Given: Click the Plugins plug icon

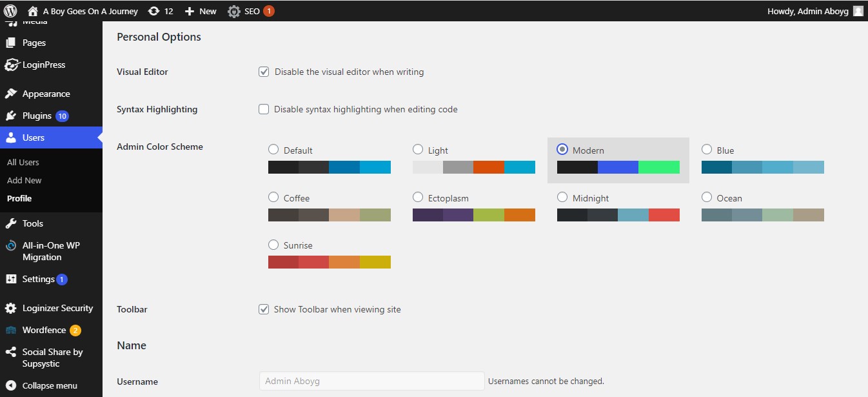Looking at the screenshot, I should (11, 116).
